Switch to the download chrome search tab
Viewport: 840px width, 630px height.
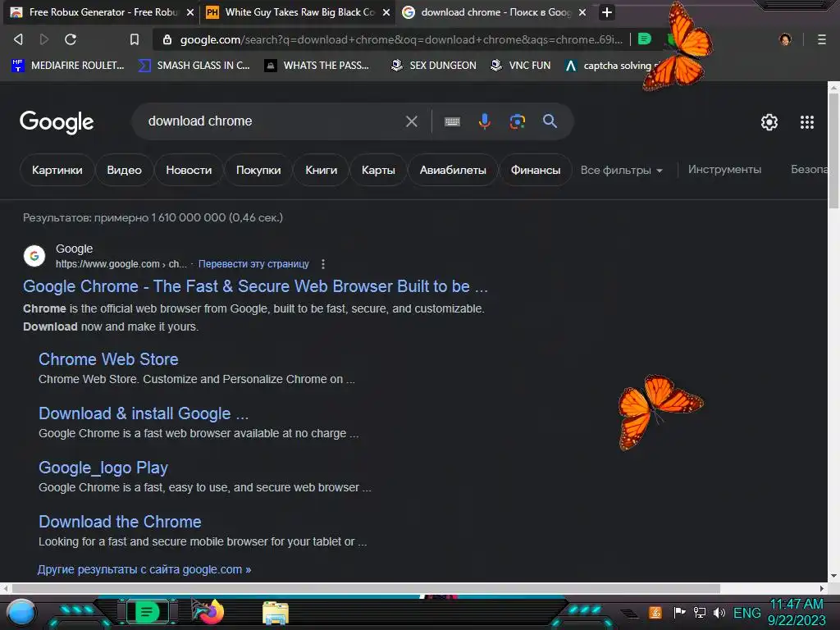coord(493,12)
